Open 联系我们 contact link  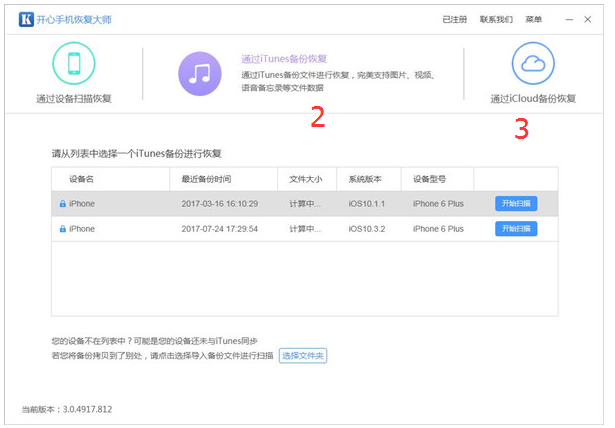[x=496, y=19]
